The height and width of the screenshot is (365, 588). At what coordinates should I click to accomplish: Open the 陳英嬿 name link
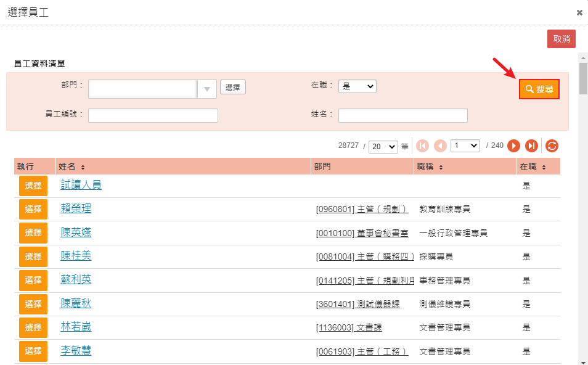click(x=76, y=232)
